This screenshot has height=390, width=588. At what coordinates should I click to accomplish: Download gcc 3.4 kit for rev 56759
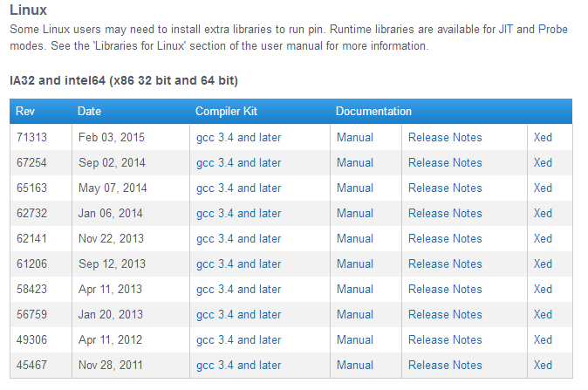tap(238, 315)
